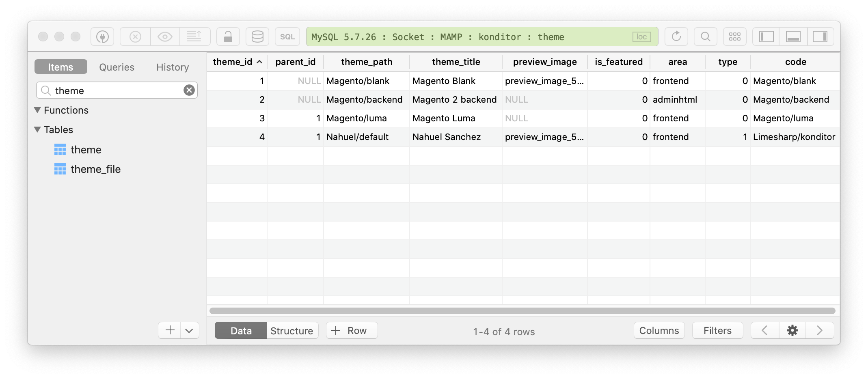The width and height of the screenshot is (868, 379).
Task: Click the eye preview toolbar icon
Action: pos(165,37)
